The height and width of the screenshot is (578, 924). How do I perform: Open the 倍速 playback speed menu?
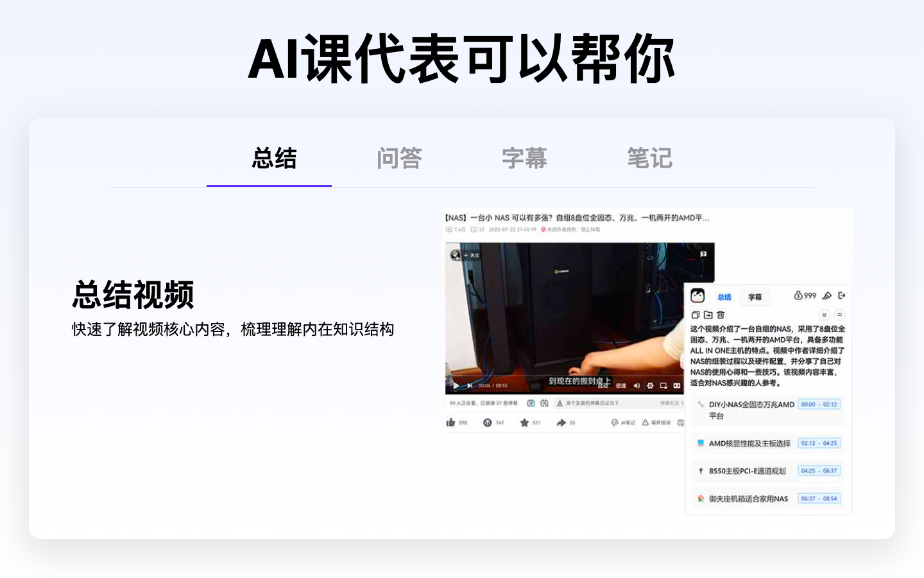pos(620,386)
